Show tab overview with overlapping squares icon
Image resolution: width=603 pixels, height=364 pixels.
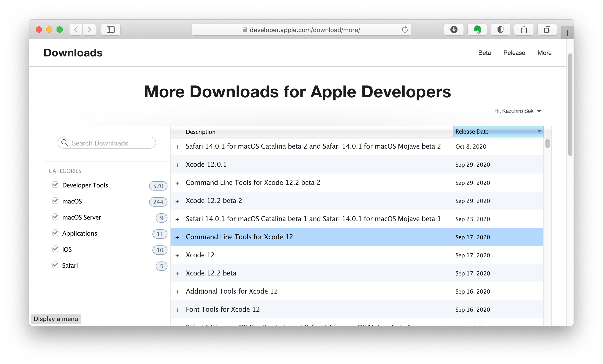point(547,30)
